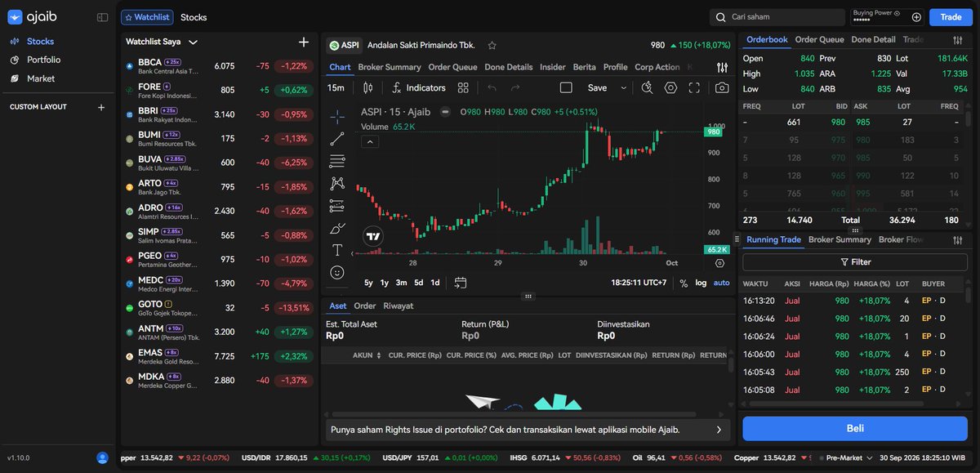Image resolution: width=980 pixels, height=473 pixels.
Task: Open indicator templates grid
Action: pos(463,87)
